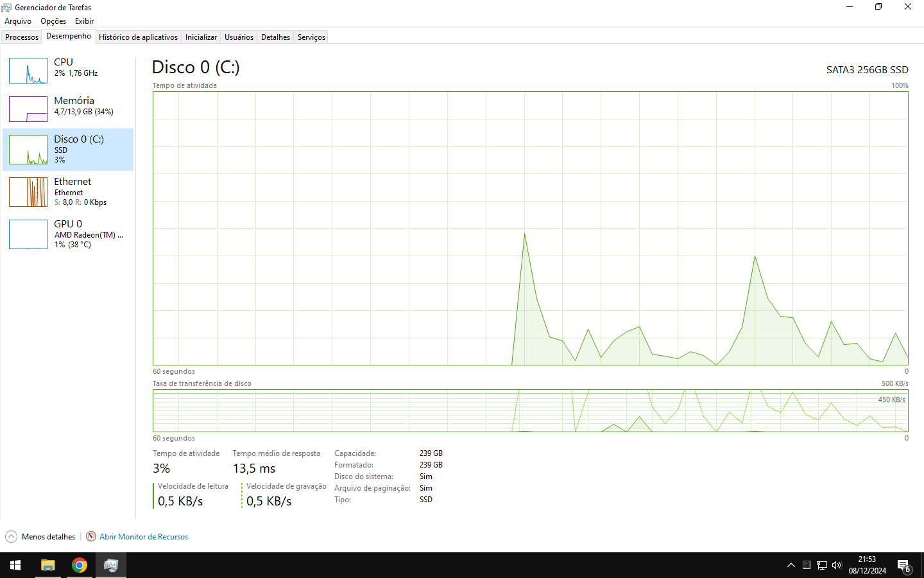Select the Memória usage thumbnail
The height and width of the screenshot is (578, 924).
[x=28, y=109]
